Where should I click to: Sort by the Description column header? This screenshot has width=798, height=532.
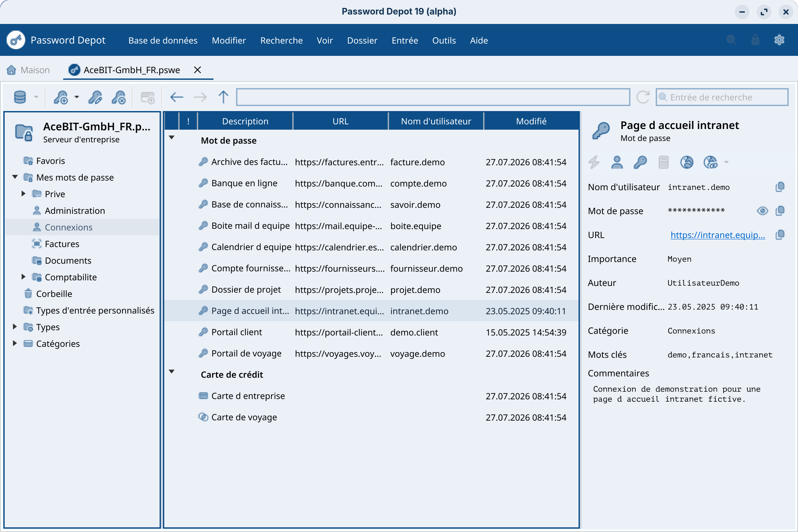(245, 121)
